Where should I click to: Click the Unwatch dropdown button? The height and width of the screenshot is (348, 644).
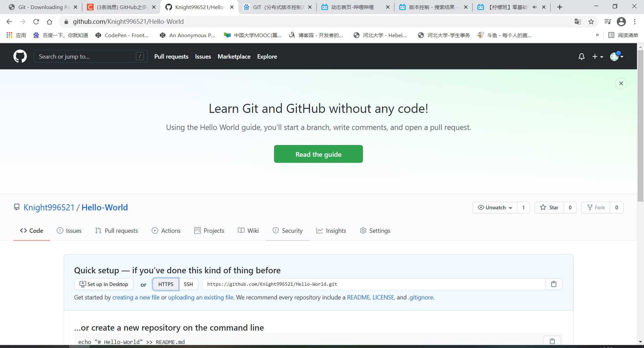pyautogui.click(x=495, y=208)
